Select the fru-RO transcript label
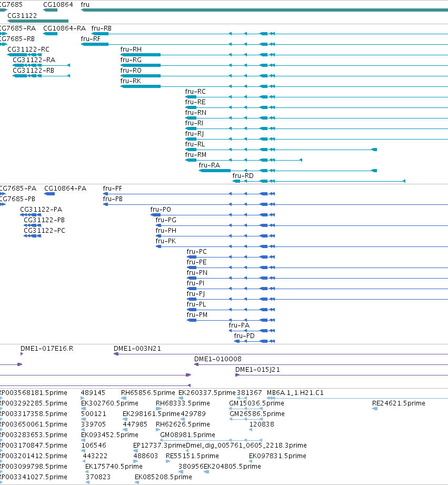Image resolution: width=448 pixels, height=485 pixels. click(131, 71)
